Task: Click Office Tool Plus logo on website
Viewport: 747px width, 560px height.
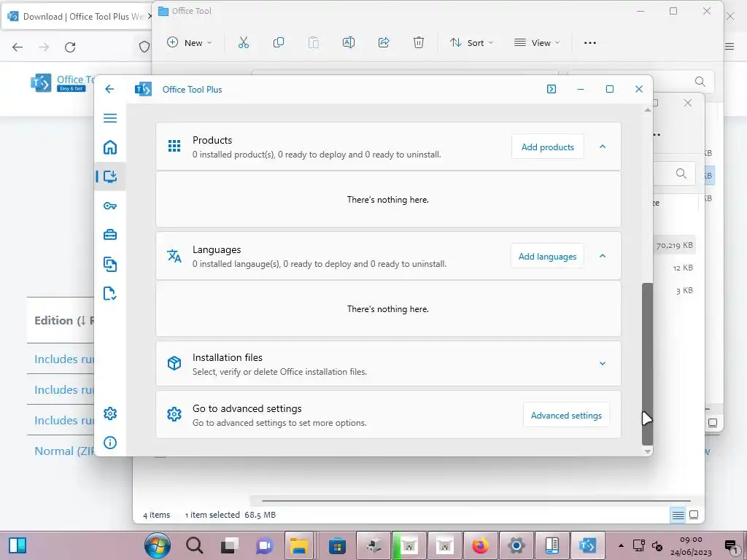Action: (x=62, y=83)
